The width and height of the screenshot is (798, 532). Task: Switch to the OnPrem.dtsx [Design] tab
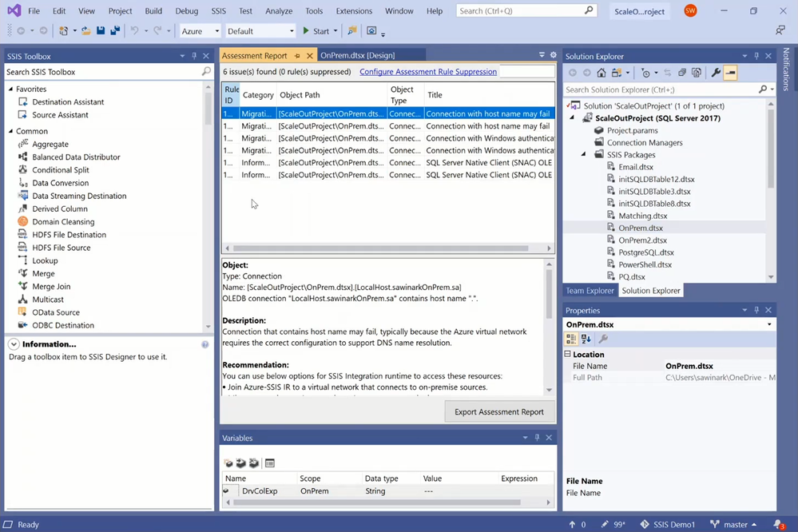(357, 55)
